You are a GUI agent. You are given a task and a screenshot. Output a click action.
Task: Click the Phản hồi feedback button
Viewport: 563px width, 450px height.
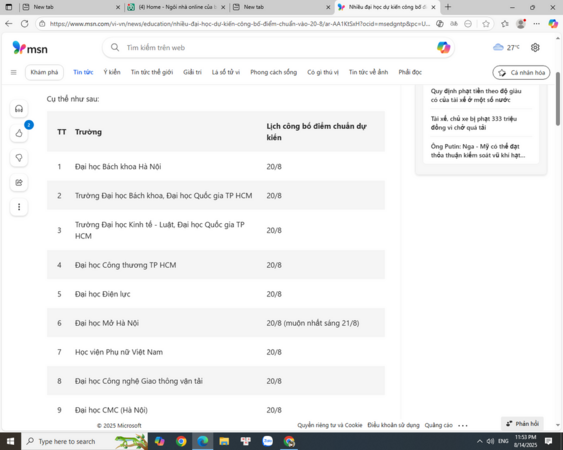(x=522, y=424)
